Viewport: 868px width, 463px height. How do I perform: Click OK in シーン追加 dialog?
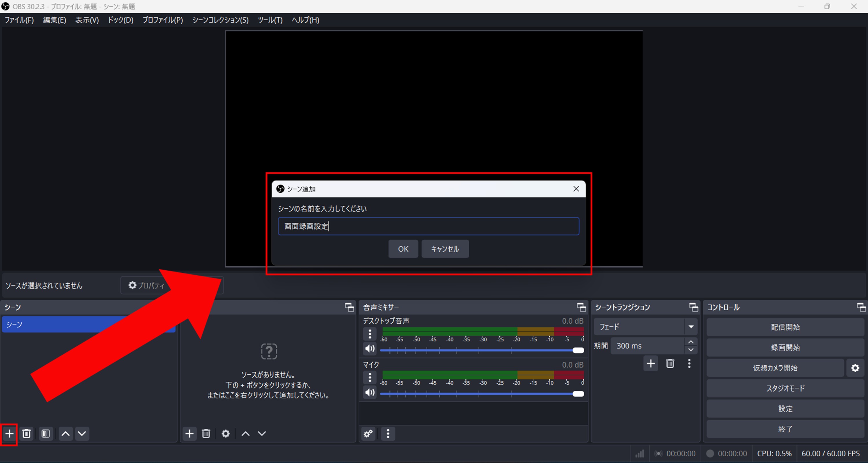403,249
